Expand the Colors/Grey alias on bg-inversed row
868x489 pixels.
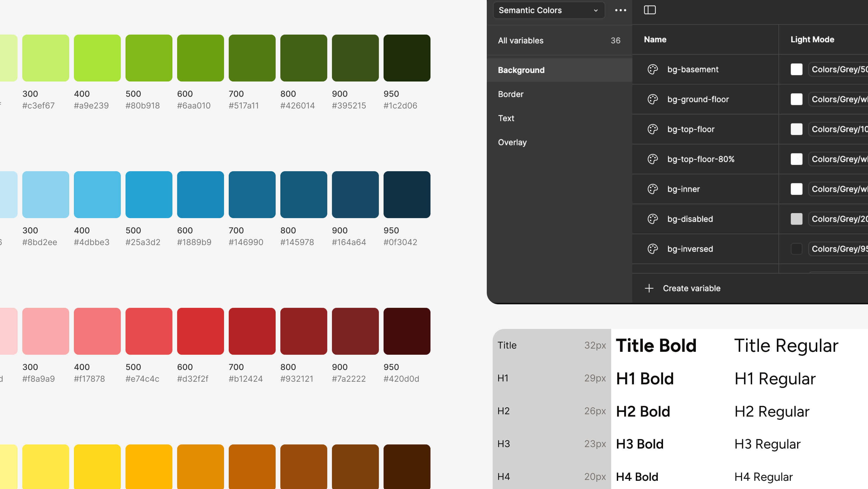(x=838, y=249)
